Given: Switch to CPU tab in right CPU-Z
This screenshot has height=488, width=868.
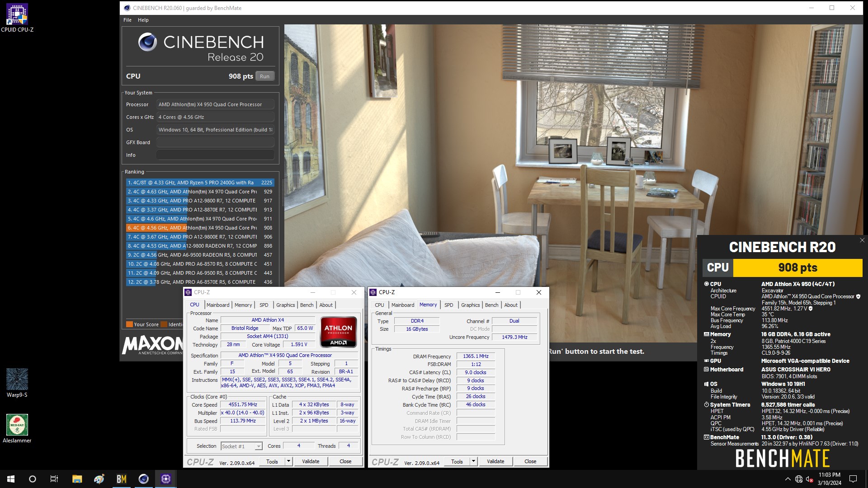Looking at the screenshot, I should click(380, 305).
